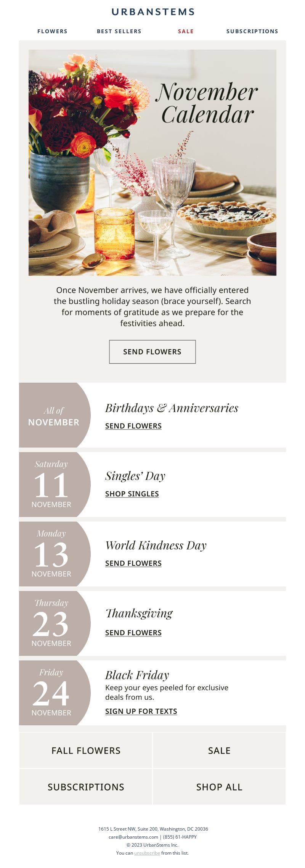Screen dimensions: 305x868
Task: Select the Friday 24 November date badge
Action: (x=55, y=693)
